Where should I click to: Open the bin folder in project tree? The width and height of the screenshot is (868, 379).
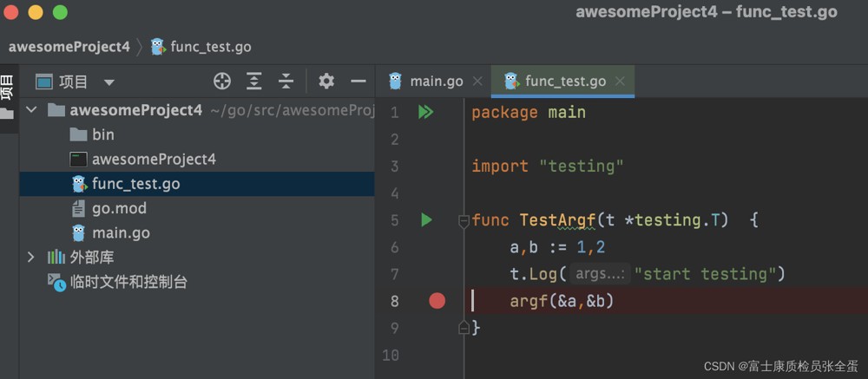click(102, 134)
